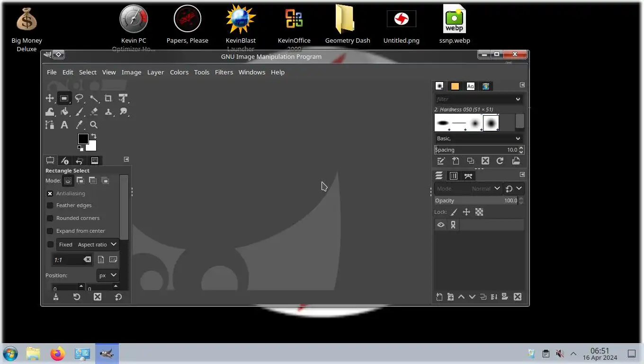Screen dimensions: 644x364
Task: Select the Paths tool in toolbox
Action: click(x=50, y=125)
